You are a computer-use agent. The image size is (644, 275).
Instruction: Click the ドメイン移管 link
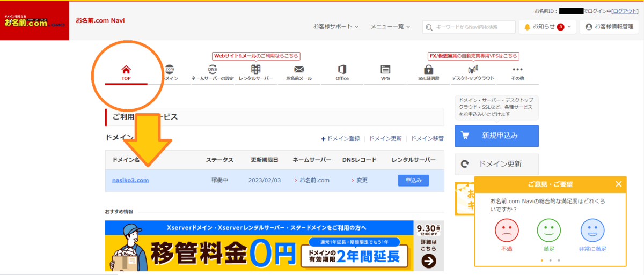click(427, 138)
